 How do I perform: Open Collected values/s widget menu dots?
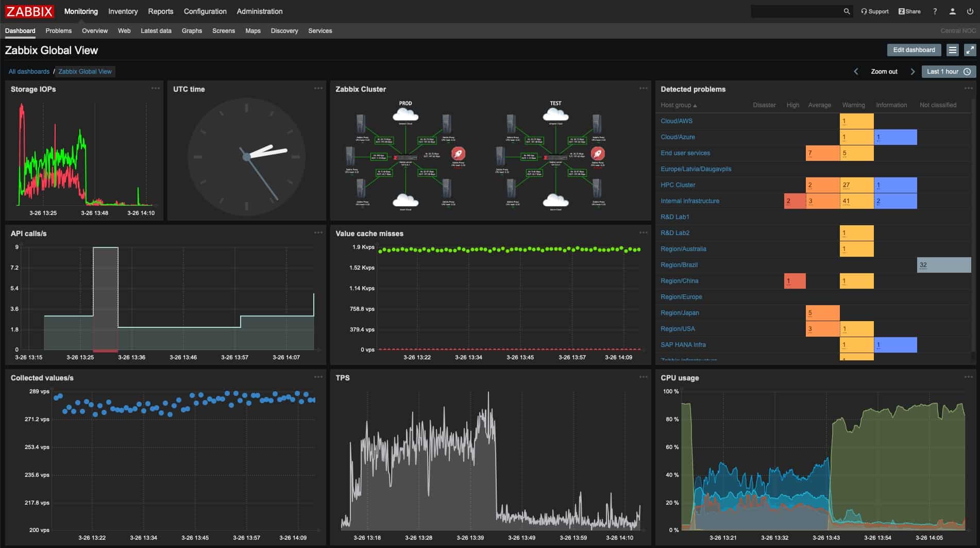[318, 377]
